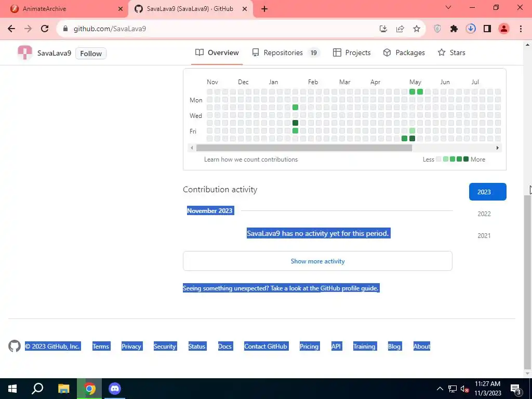Close the AnimateArchive tab
Viewport: 532px width, 399px height.
[121, 9]
